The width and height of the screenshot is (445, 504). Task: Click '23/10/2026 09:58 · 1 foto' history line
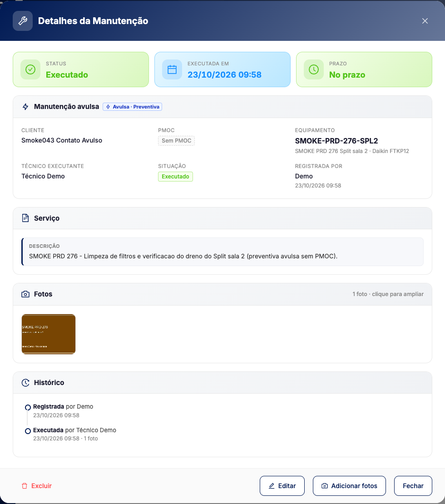65,439
